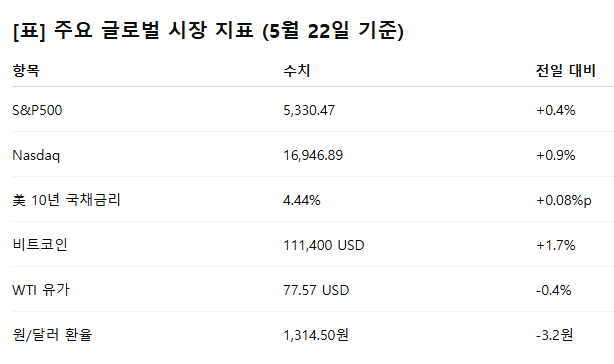Click the Bitcoin change +1.7%
Screen dimensions: 614x364
pyautogui.click(x=555, y=245)
